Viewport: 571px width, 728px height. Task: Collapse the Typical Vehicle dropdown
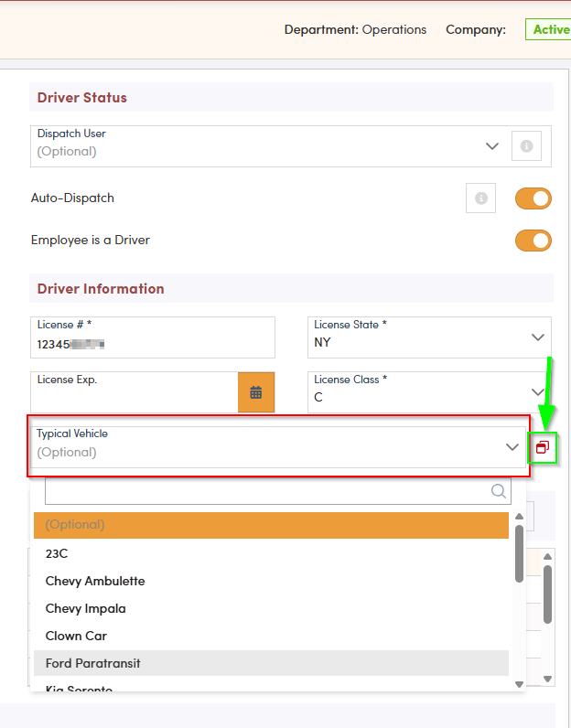point(512,447)
